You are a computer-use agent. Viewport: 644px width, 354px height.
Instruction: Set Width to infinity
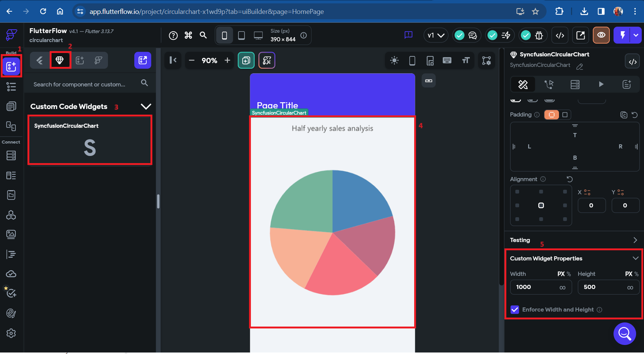[562, 287]
